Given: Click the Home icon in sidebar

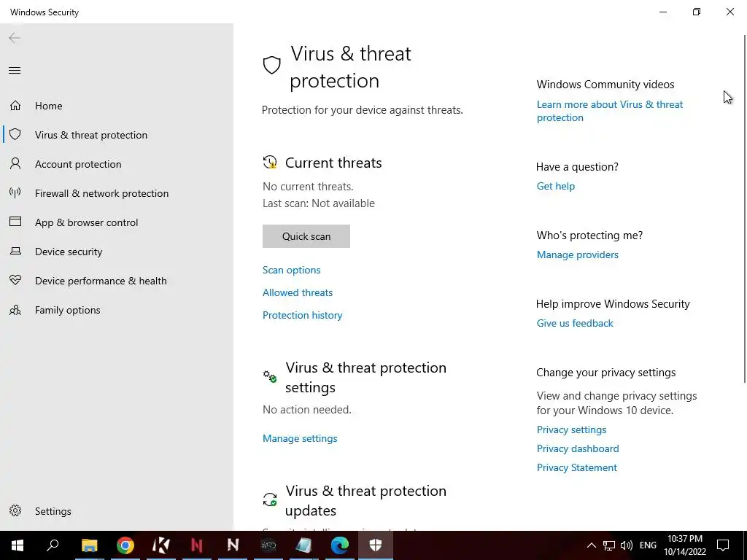Looking at the screenshot, I should (x=15, y=106).
